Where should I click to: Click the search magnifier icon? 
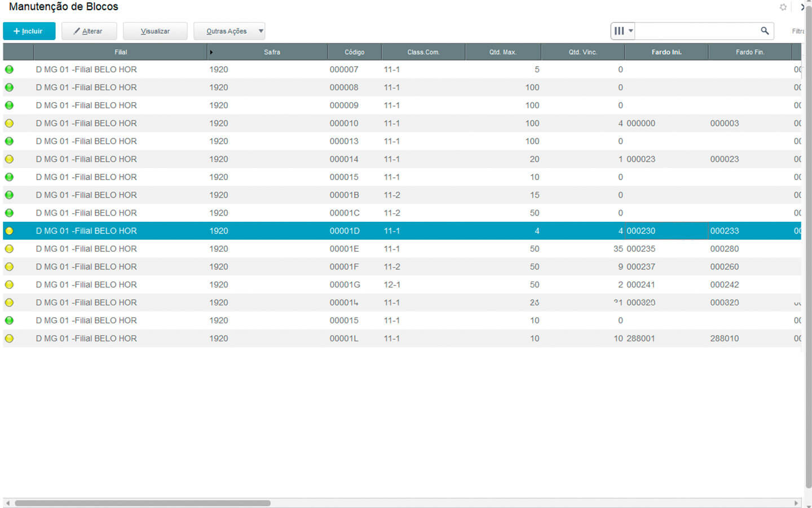pos(764,31)
